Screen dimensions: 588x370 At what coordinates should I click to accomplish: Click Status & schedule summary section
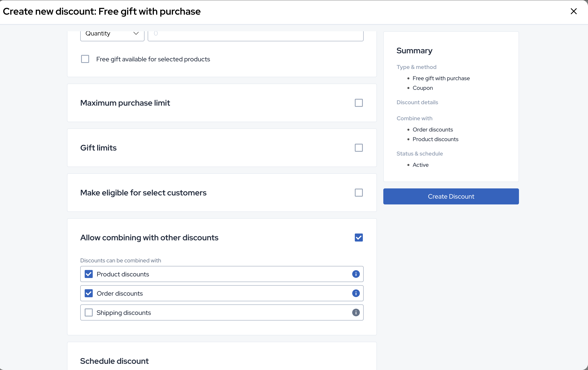(x=419, y=154)
